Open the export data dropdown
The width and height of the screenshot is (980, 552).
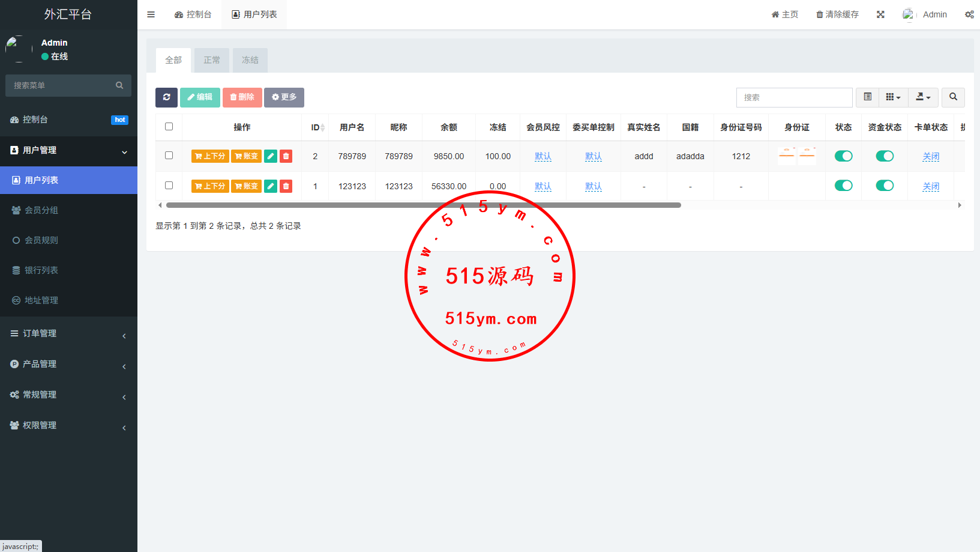coord(923,97)
